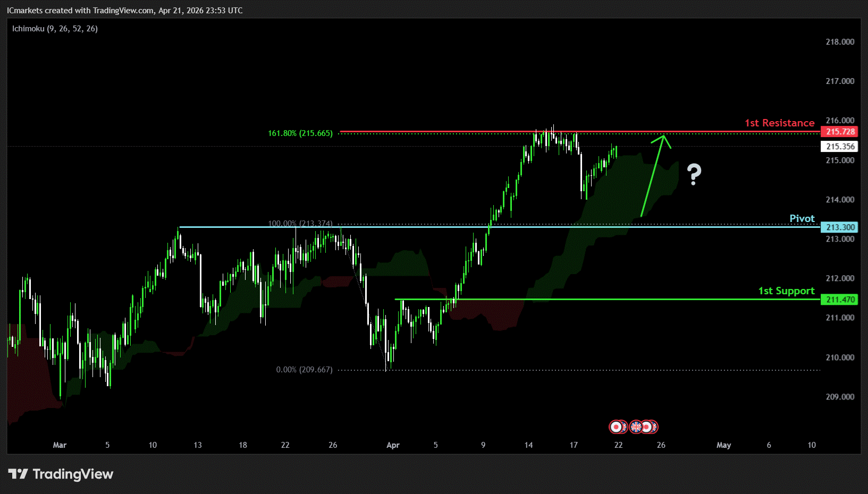The width and height of the screenshot is (868, 494).
Task: Select the Pivot text label
Action: click(802, 218)
